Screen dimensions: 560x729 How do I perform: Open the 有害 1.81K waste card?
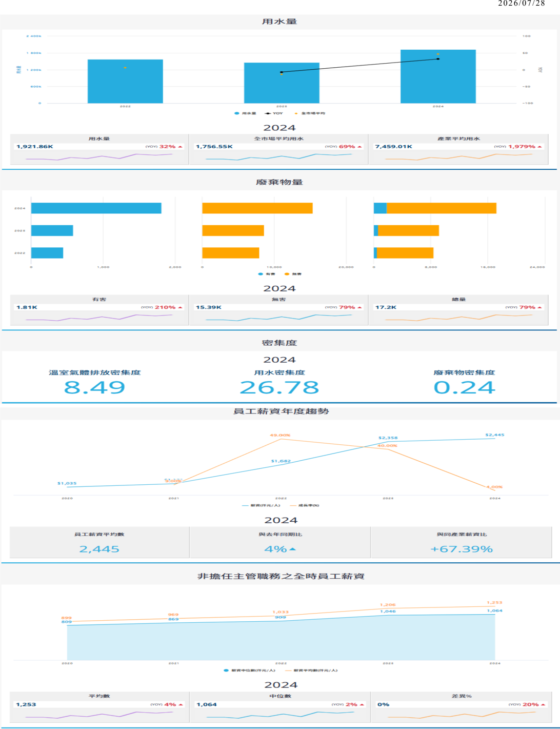(99, 310)
